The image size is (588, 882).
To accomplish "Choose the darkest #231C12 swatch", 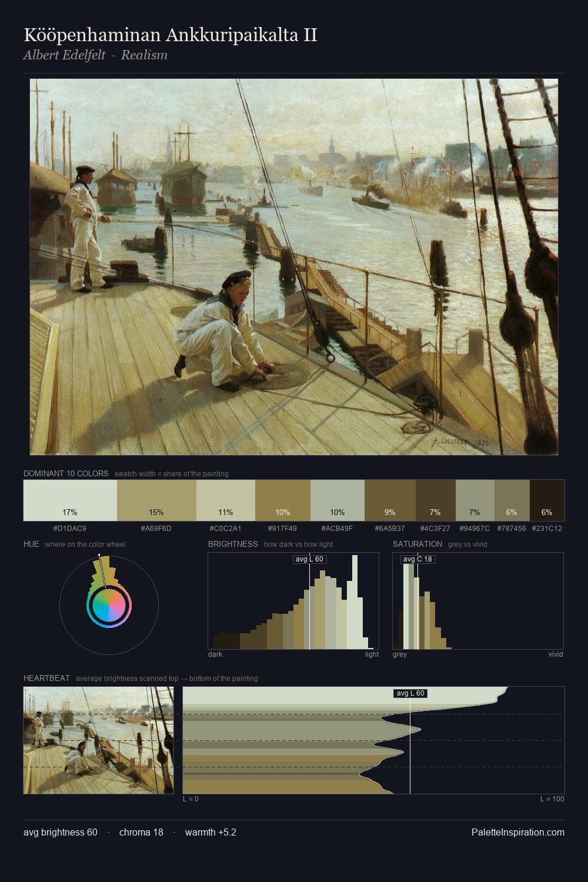I will point(547,500).
